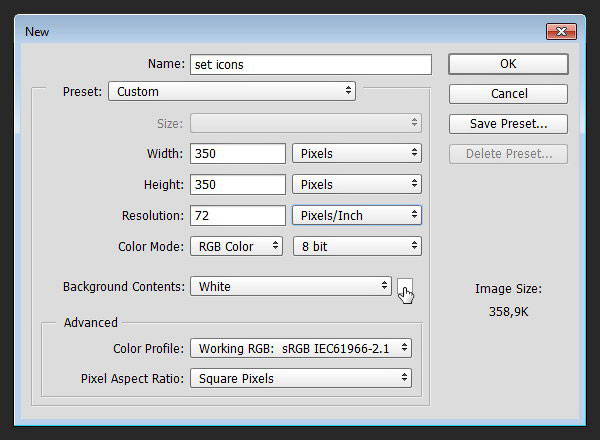Click the background color swatch beside White
Viewport: 600px width, 440px height.
405,286
